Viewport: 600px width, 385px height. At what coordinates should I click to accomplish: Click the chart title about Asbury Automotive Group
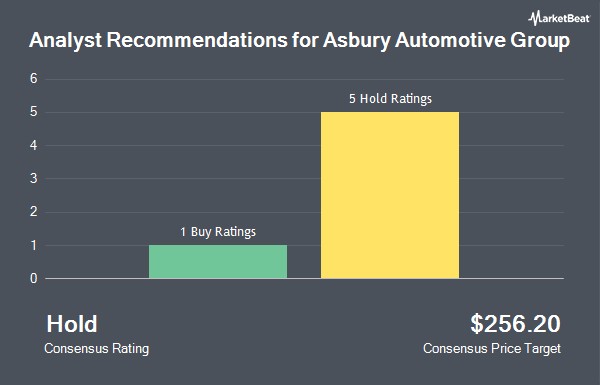[x=299, y=40]
